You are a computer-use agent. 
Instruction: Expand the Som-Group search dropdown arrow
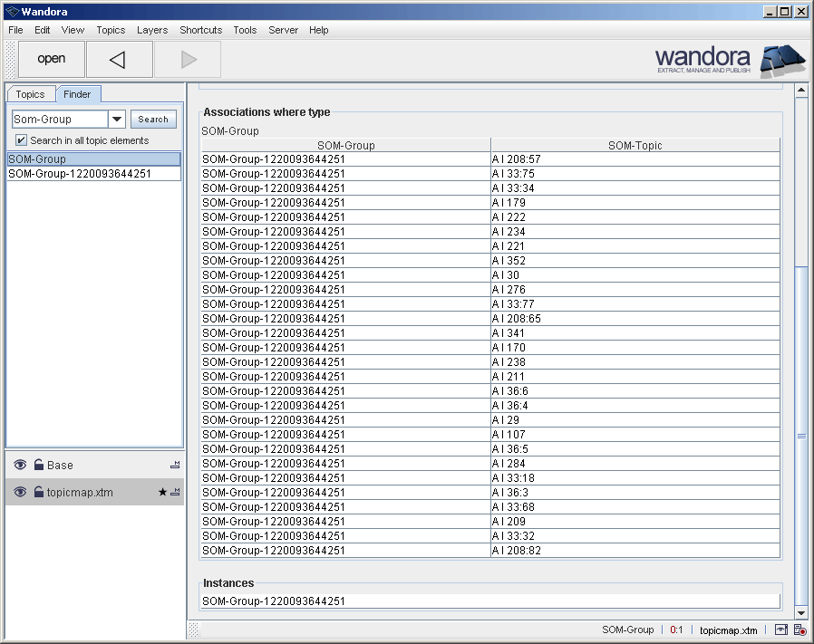117,120
